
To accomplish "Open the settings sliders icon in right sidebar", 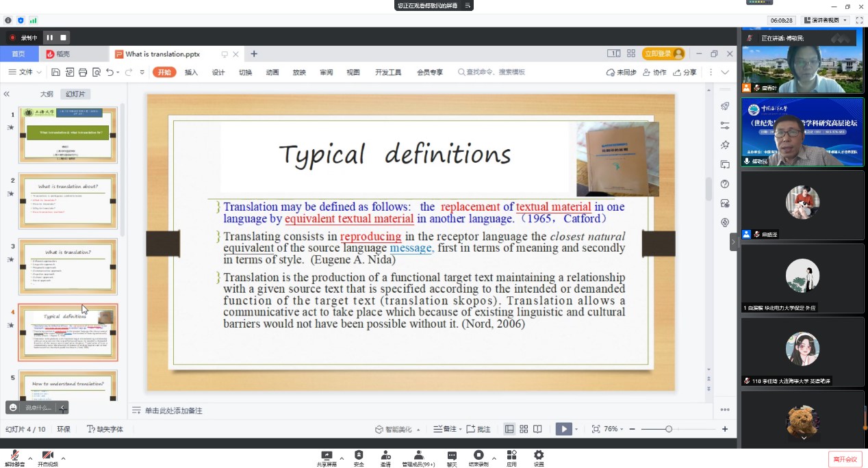I will click(x=725, y=126).
